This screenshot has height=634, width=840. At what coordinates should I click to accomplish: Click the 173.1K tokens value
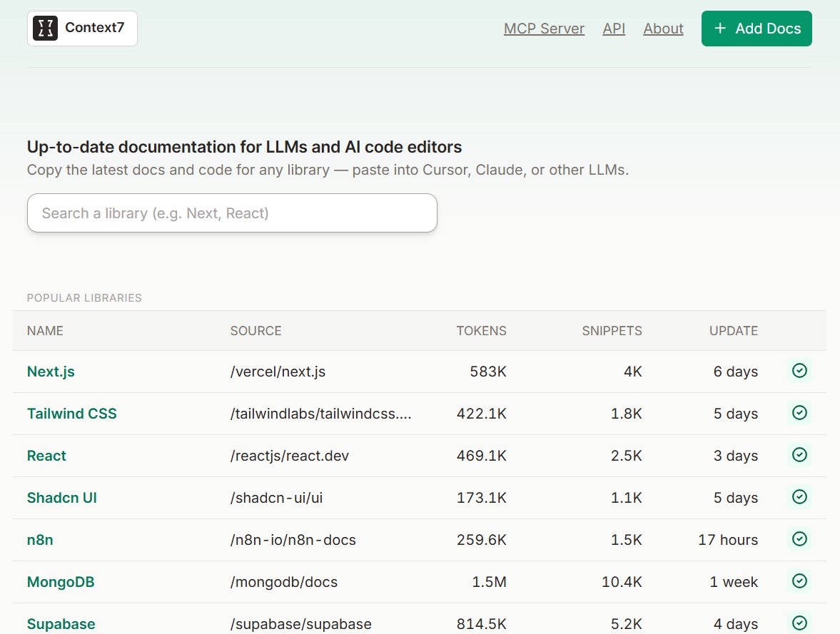pyautogui.click(x=481, y=498)
